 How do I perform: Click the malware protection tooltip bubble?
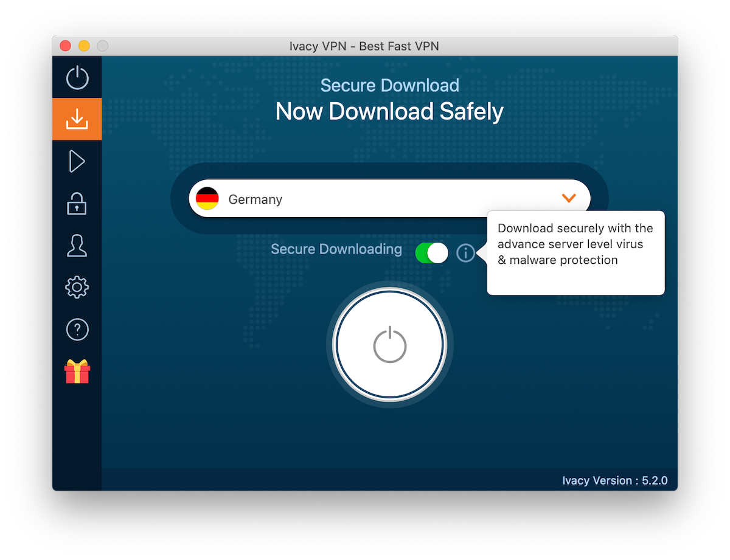[x=575, y=253]
